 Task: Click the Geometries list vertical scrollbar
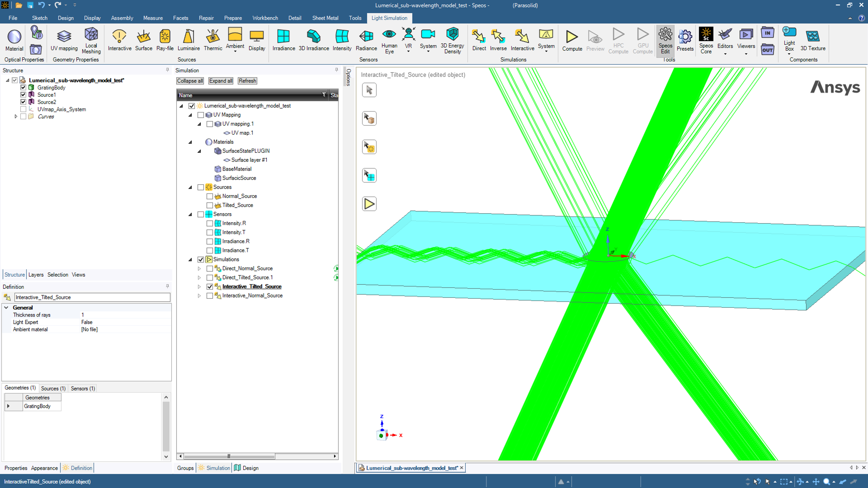[166, 427]
